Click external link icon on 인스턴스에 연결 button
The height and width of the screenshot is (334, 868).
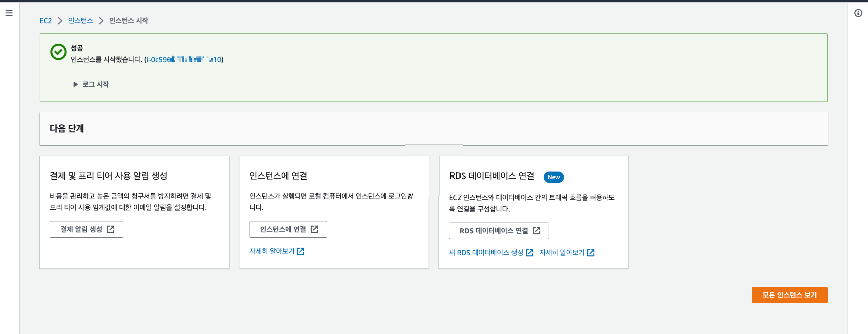[x=314, y=229]
